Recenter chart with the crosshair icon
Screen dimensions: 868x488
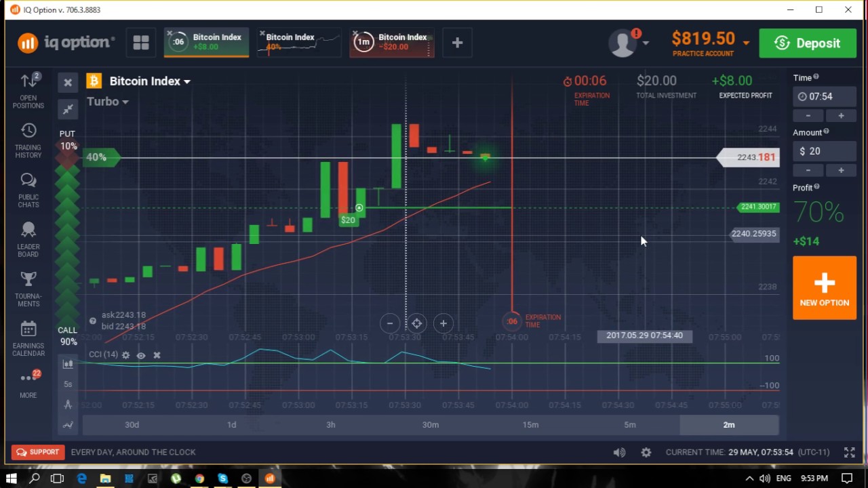416,323
